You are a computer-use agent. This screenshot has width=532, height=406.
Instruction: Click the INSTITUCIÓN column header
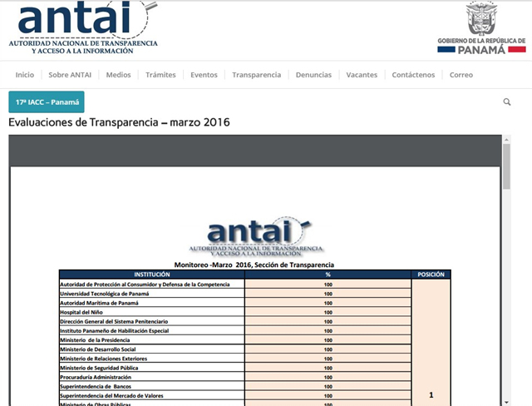click(152, 275)
